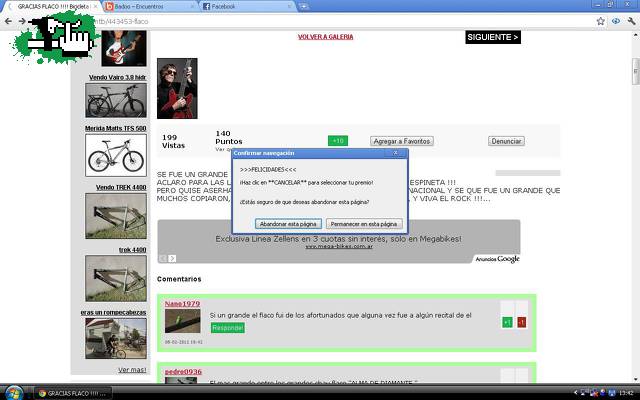Viewport: 640px width, 400px height.
Task: Switch to the Badoo – Encuentros tab
Action: tap(150, 6)
